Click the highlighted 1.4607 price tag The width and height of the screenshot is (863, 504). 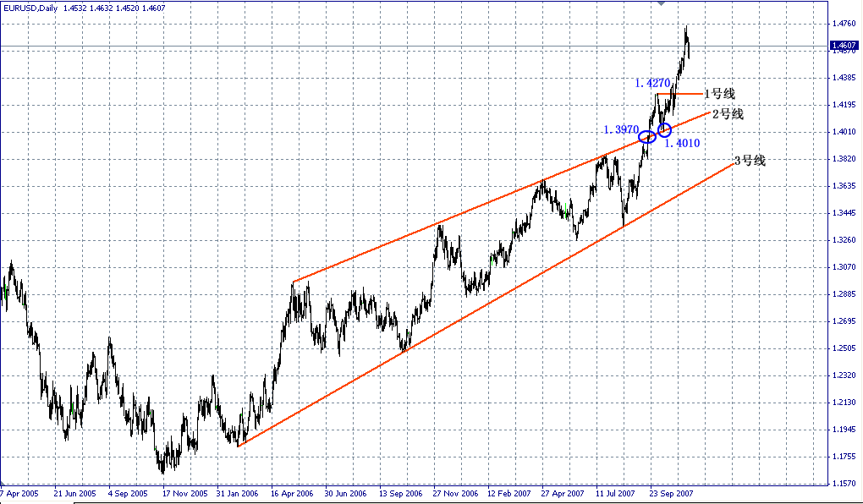844,44
